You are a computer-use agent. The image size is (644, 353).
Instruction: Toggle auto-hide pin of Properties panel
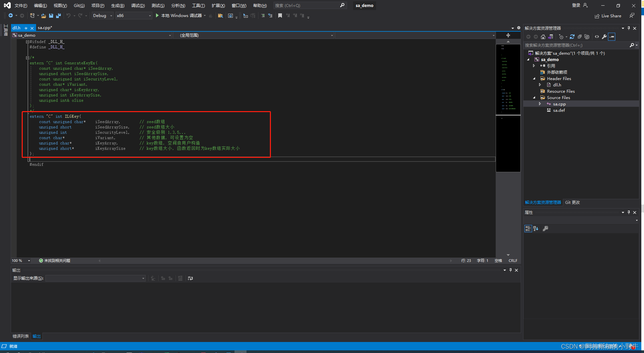point(629,212)
